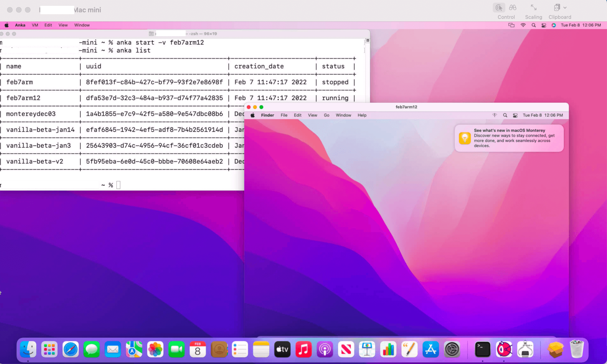Open Reminders app in Dock
Screen dimensions: 607x364
point(240,349)
